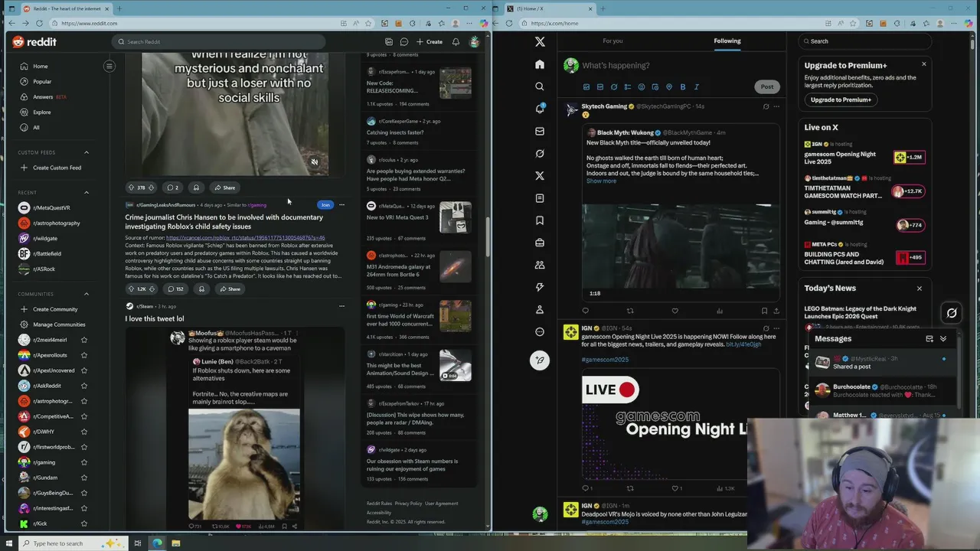Open the 152 comments on Roblox post
Viewport: 980px width, 551px height.
(x=176, y=289)
